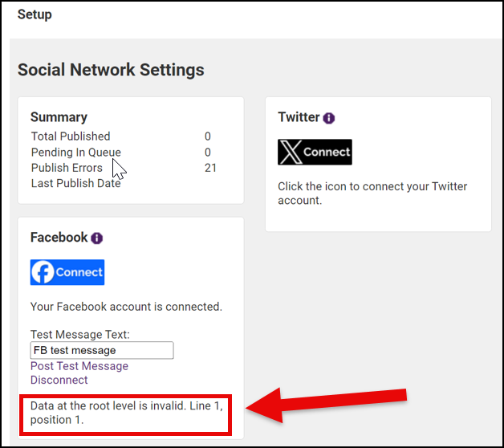Click the Facebook info icon

[x=97, y=238]
